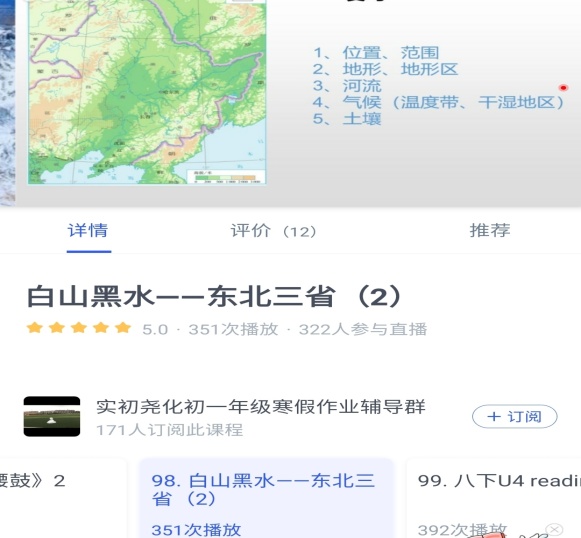Screen dimensions: 581x538
Task: Click course name 实初尧化初一年级寒假作业辅导群
Action: 261,406
